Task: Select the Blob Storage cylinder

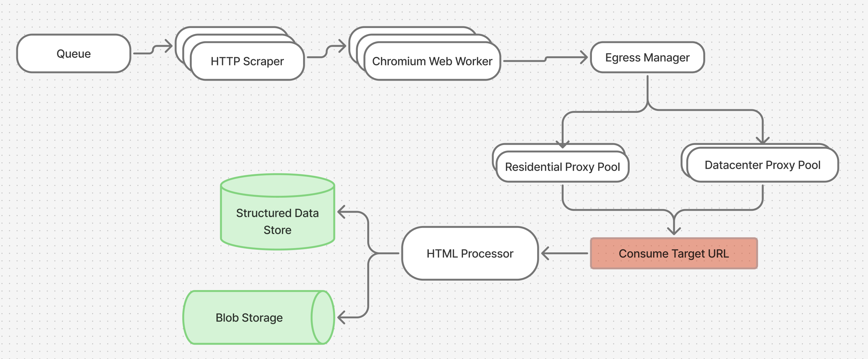Action: (259, 317)
